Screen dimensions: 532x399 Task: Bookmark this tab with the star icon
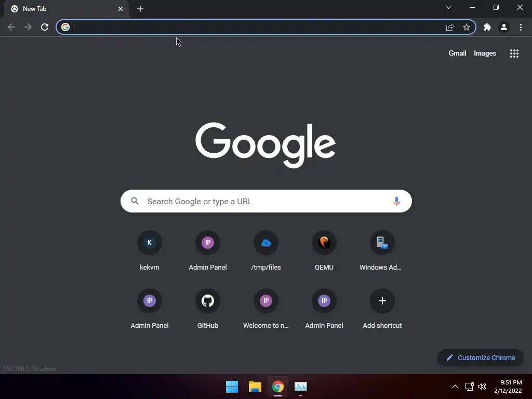click(467, 27)
